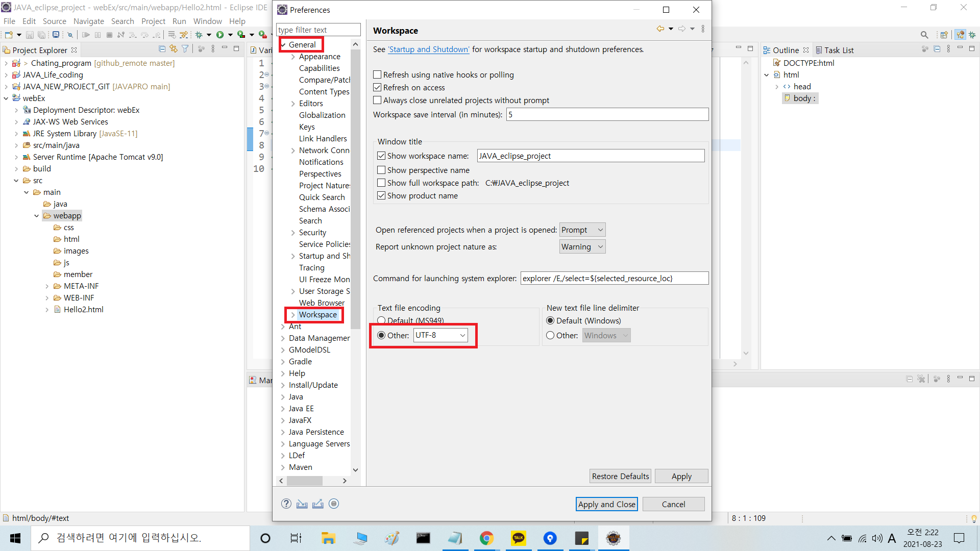Viewport: 980px width, 551px height.
Task: Click the back arrow in Preferences header
Action: pos(660,29)
